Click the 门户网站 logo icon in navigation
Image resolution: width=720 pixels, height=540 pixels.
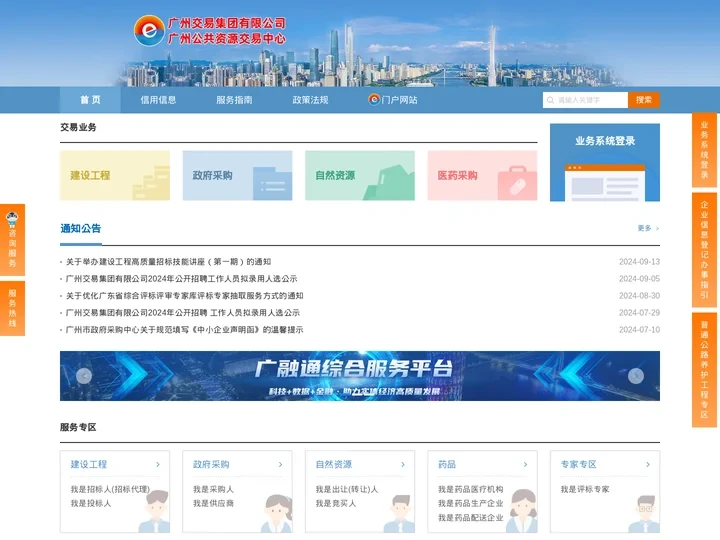click(x=374, y=99)
